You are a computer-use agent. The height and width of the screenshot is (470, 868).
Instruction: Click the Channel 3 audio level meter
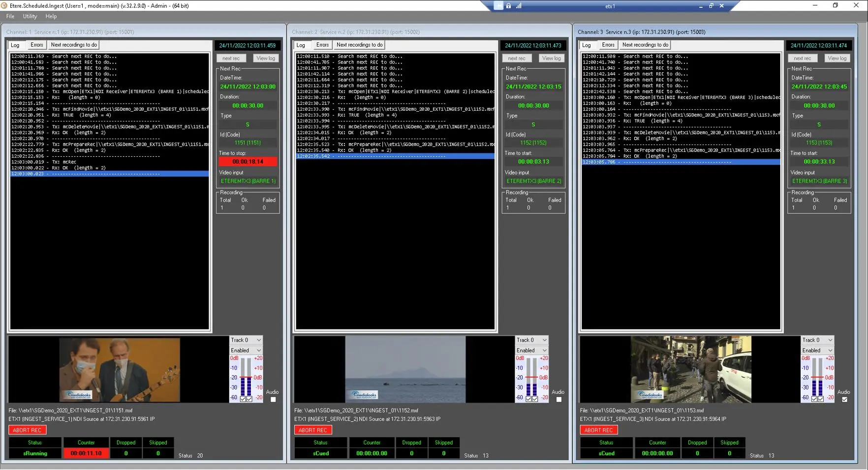(x=817, y=377)
